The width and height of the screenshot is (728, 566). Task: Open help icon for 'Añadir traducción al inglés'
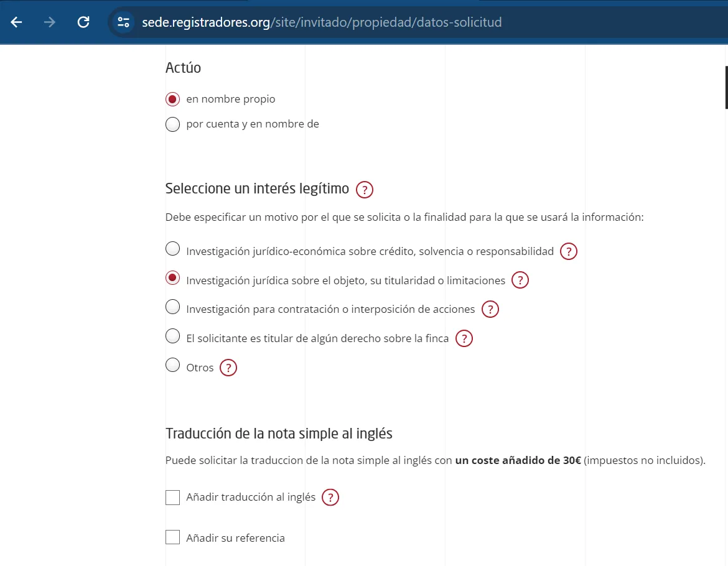(x=330, y=498)
